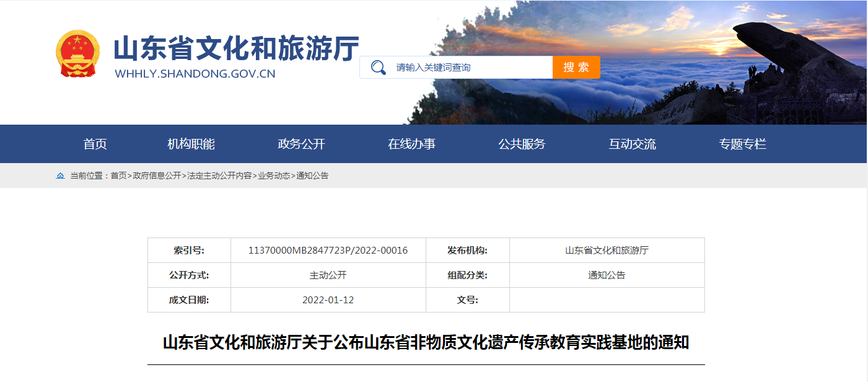Click the national emblem logo
Image resolution: width=868 pixels, height=382 pixels.
coord(77,54)
